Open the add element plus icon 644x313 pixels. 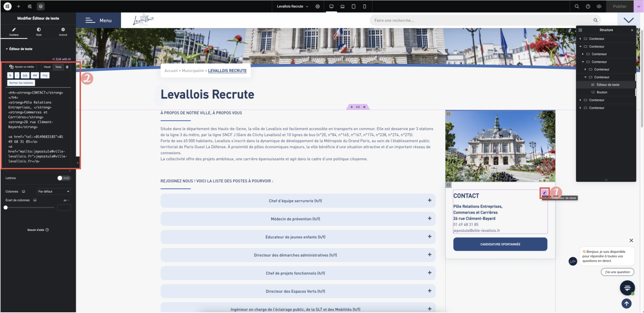[18, 6]
